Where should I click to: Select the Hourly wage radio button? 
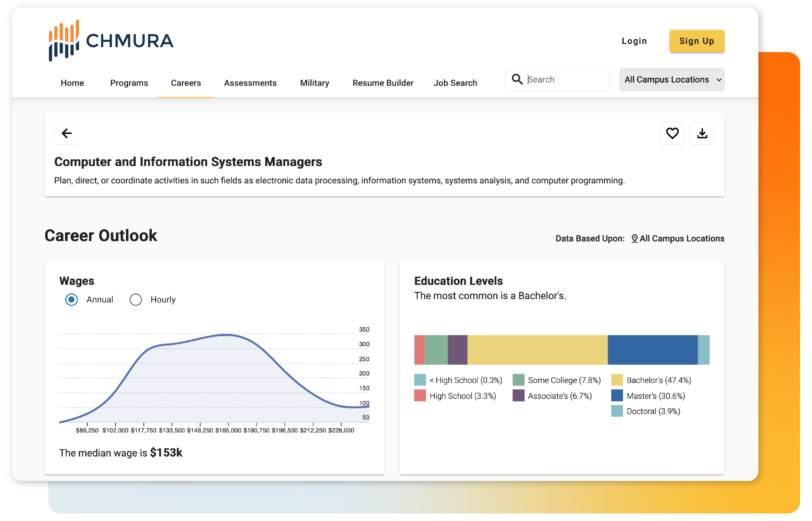coord(135,300)
